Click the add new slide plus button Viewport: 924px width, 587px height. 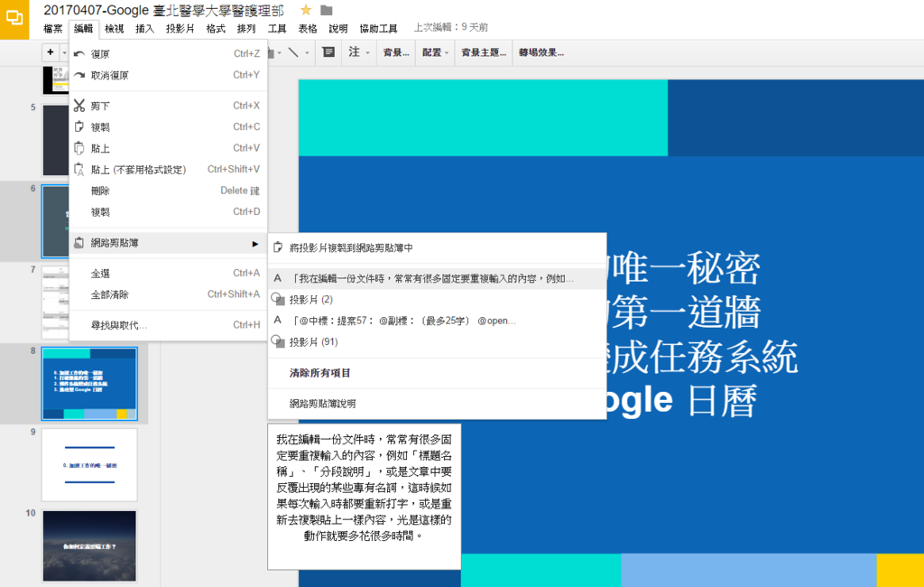coord(51,52)
